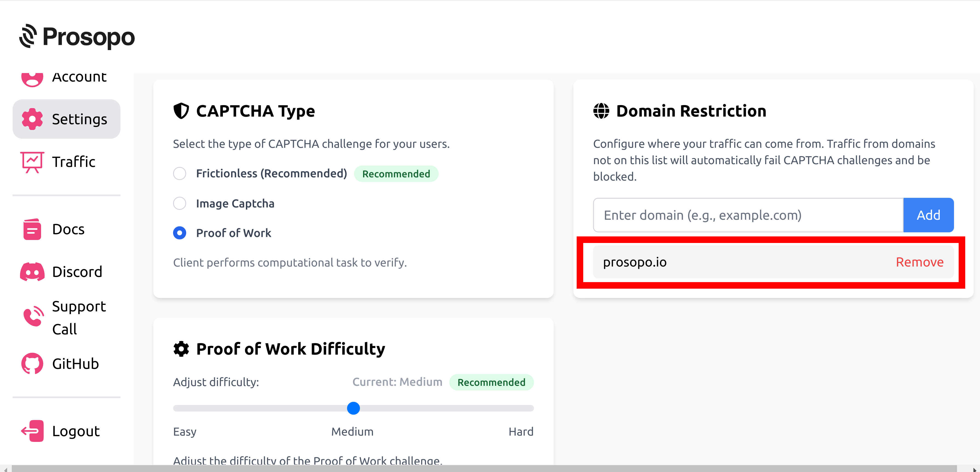This screenshot has width=980, height=472.
Task: Click 'Client performs computational task to verify.' text
Action: 290,263
